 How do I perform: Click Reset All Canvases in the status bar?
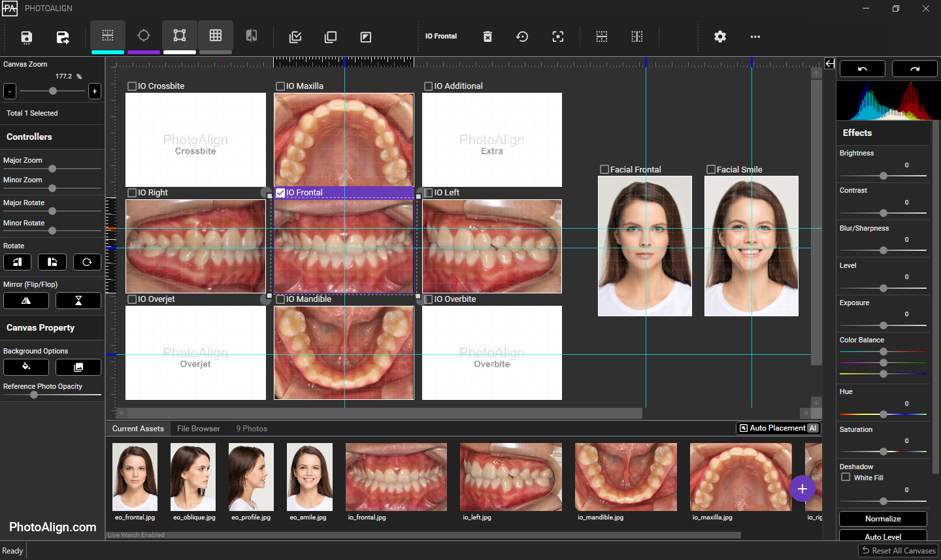899,550
